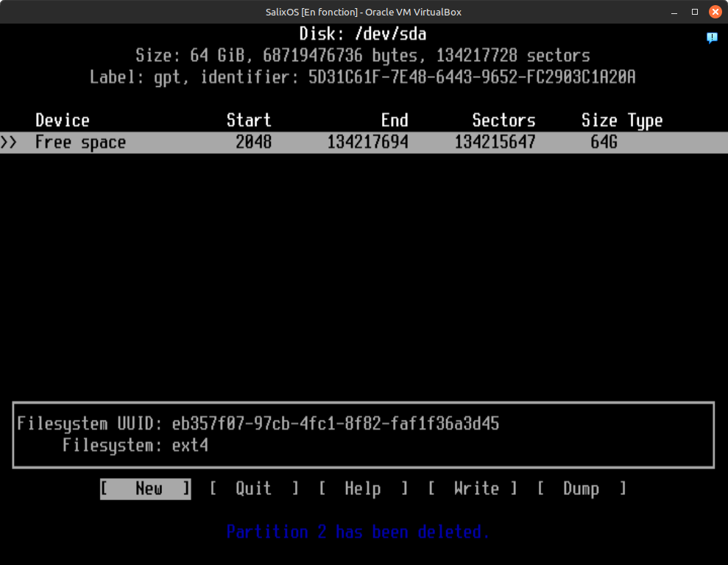The height and width of the screenshot is (565, 728).
Task: Select Write to save the partition table
Action: (x=473, y=489)
